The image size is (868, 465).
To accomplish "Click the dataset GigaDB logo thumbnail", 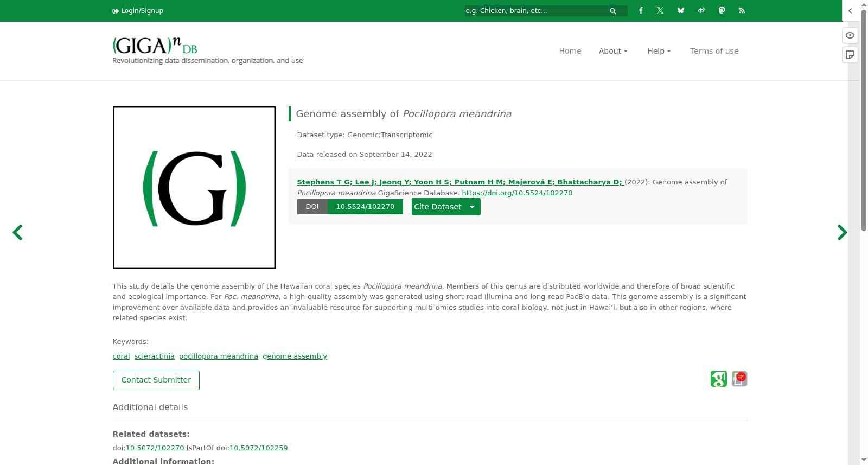I will (194, 188).
